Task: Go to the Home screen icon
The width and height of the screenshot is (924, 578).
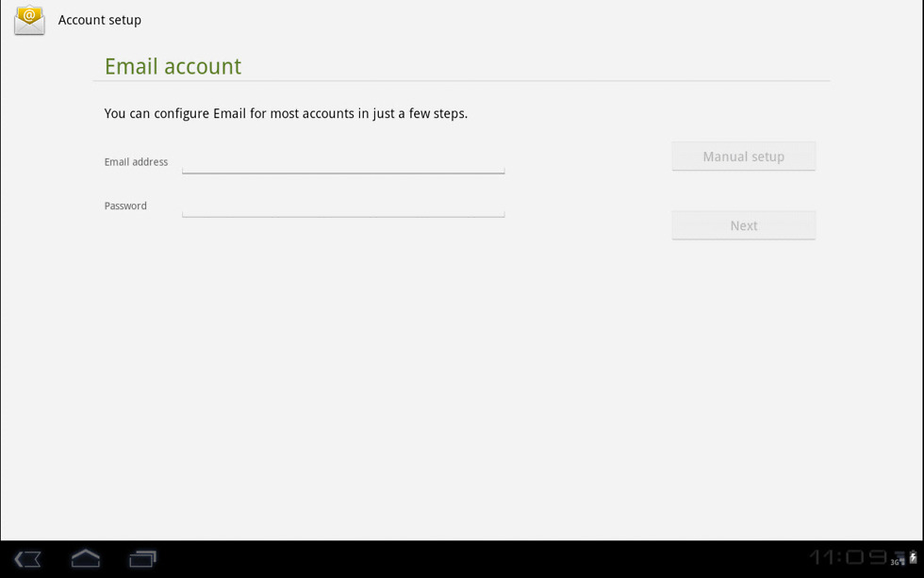Action: coord(85,559)
